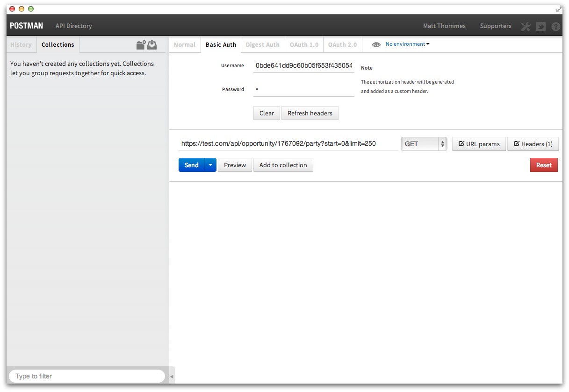Open the settings wrench icon
The width and height of the screenshot is (569, 392).
click(526, 26)
